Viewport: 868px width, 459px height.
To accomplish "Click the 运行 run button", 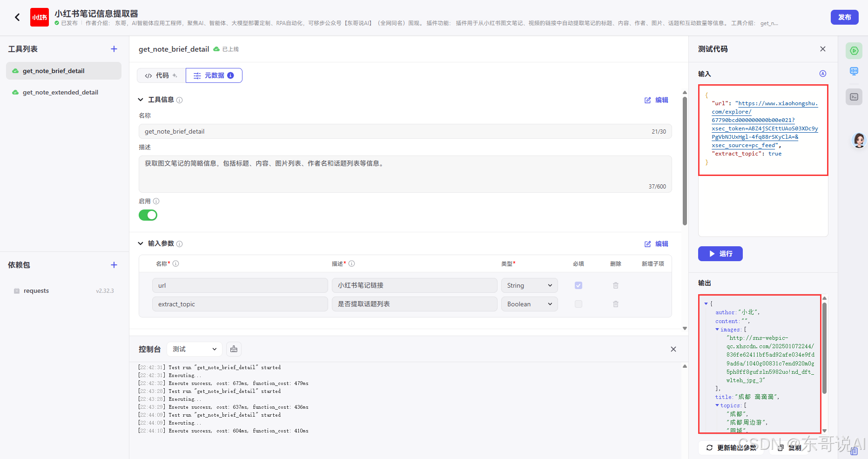I will [720, 254].
